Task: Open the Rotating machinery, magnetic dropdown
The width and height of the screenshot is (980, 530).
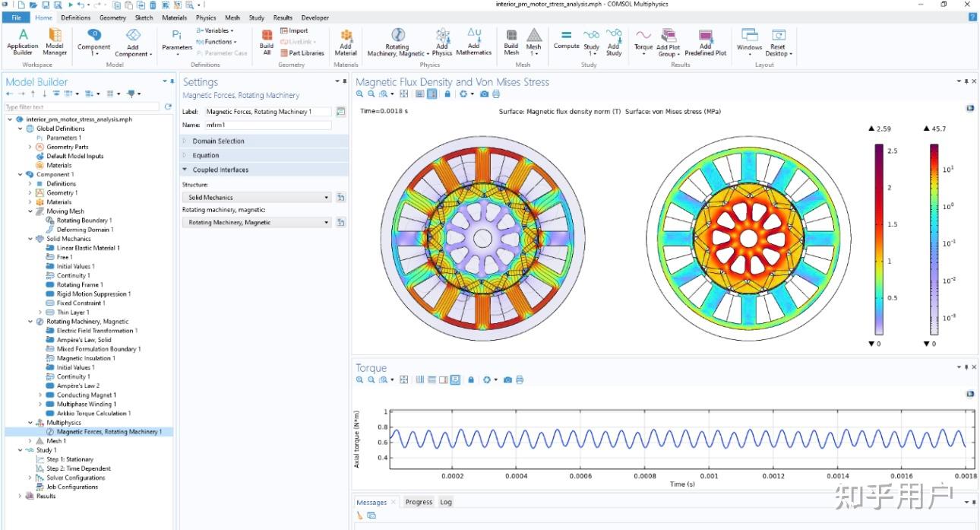Action: (x=257, y=222)
